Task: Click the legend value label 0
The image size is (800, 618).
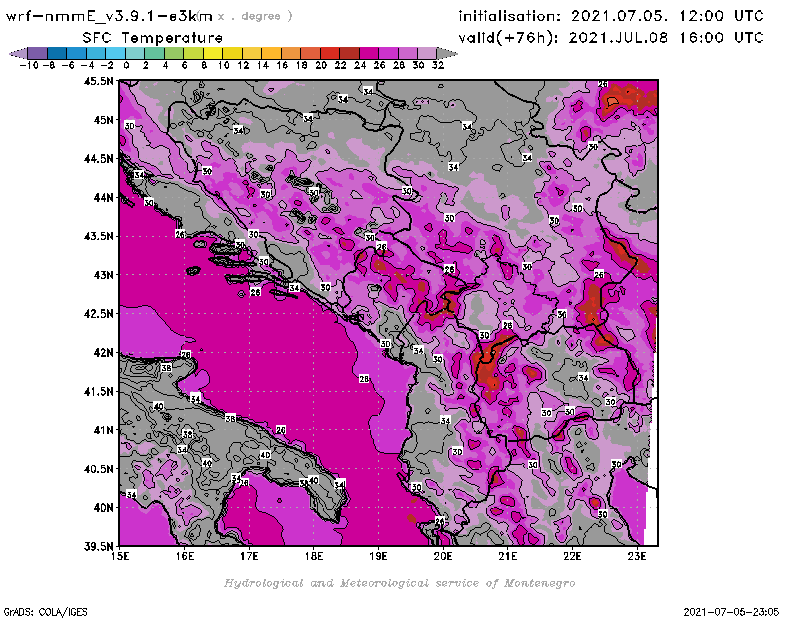Action: (126, 65)
